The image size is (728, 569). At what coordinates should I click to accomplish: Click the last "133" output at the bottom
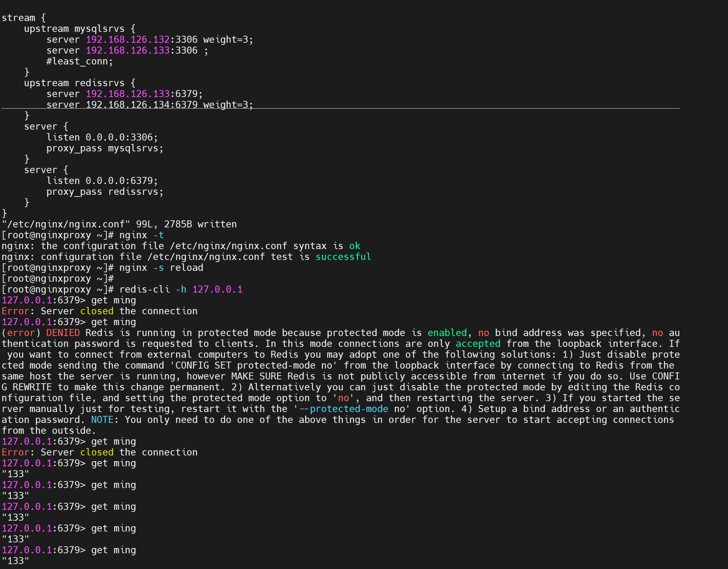coord(15,561)
